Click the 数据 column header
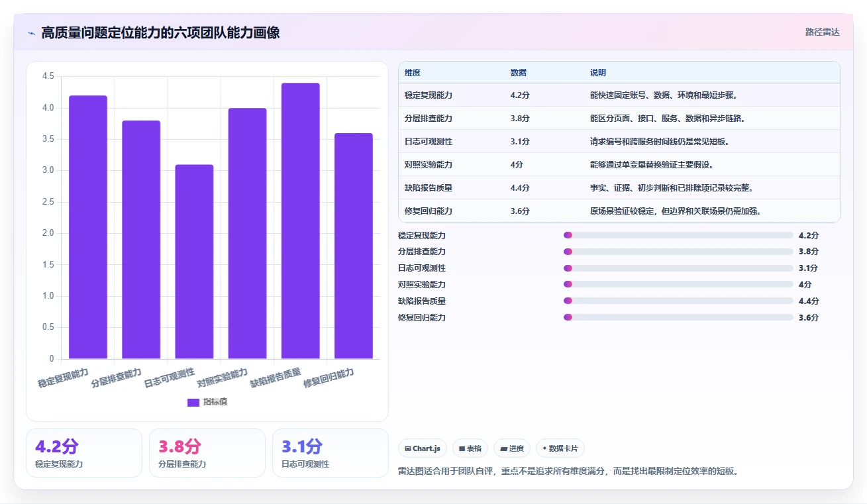This screenshot has height=504, width=867. (519, 73)
